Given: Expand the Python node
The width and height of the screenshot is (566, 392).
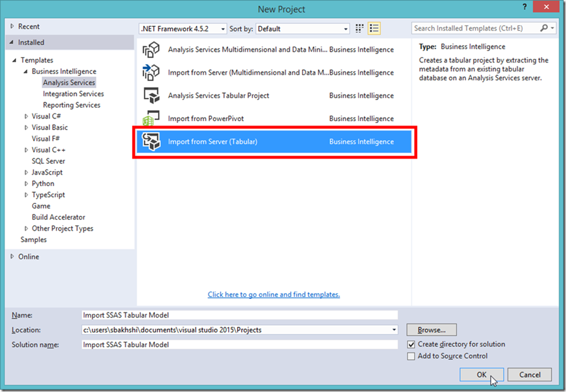Looking at the screenshot, I should click(x=26, y=184).
